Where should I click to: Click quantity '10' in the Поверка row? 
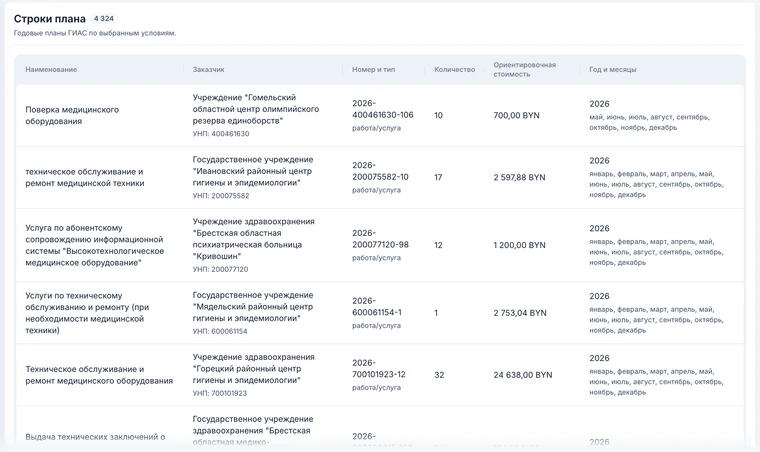[x=438, y=115]
